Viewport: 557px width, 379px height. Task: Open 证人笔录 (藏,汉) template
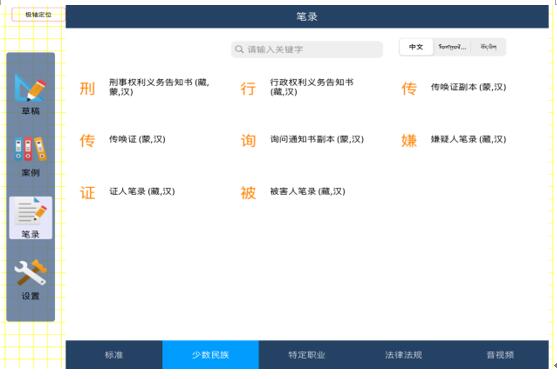tap(142, 191)
